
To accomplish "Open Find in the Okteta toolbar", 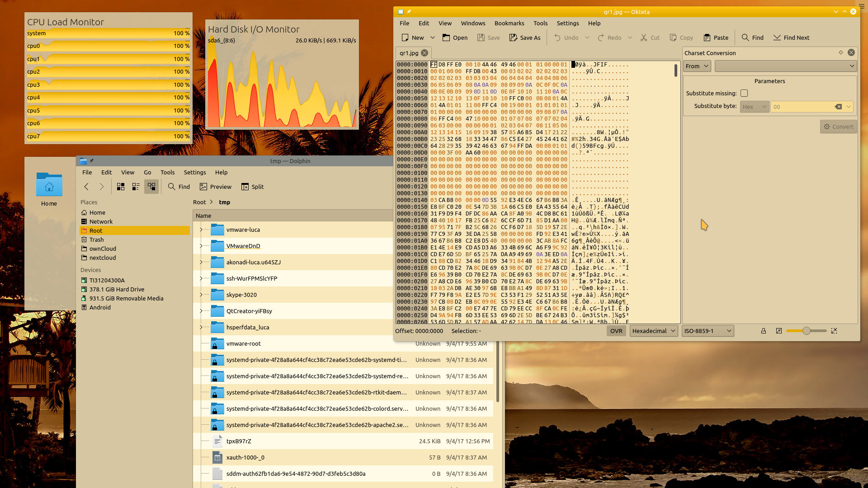I will pos(753,38).
